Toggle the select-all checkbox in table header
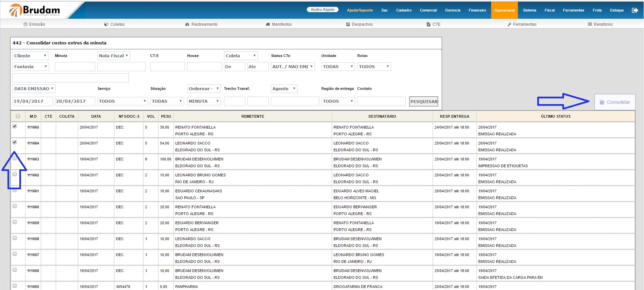 [18, 116]
